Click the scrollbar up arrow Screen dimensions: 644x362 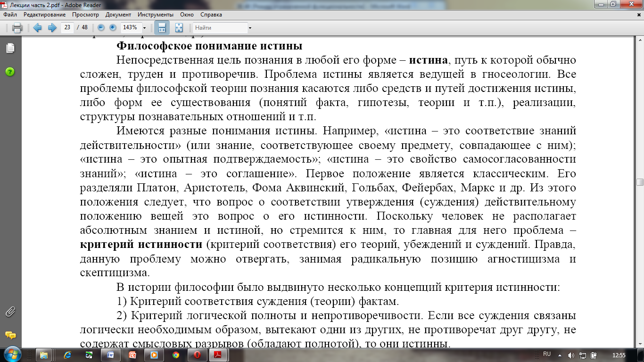[x=640, y=39]
